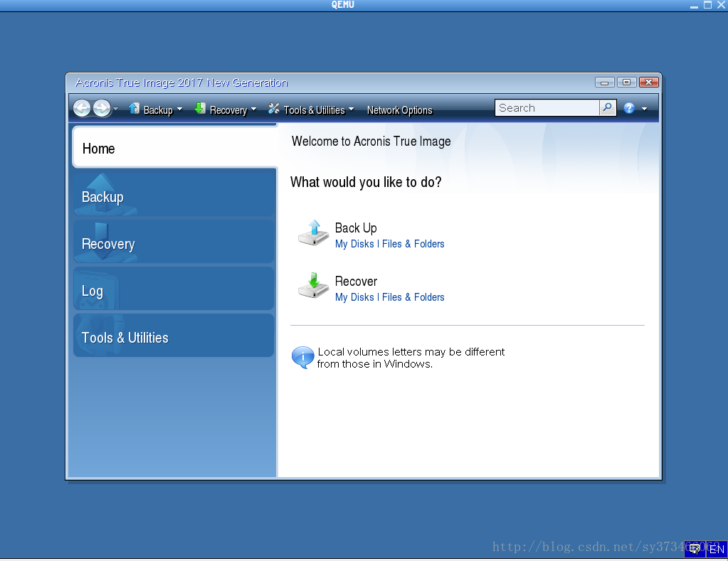The image size is (728, 561).
Task: Maximize the Acronis True Image window
Action: pos(627,82)
